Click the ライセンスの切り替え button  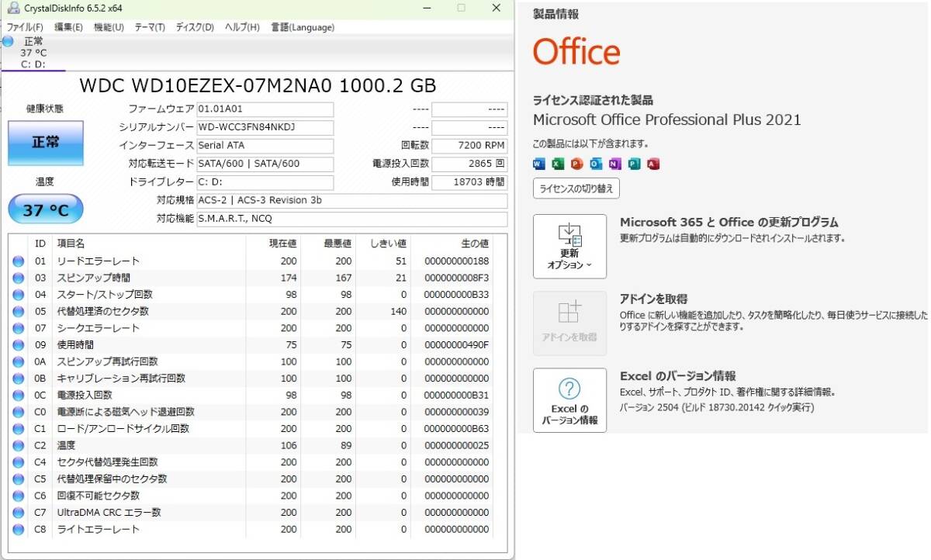click(576, 188)
